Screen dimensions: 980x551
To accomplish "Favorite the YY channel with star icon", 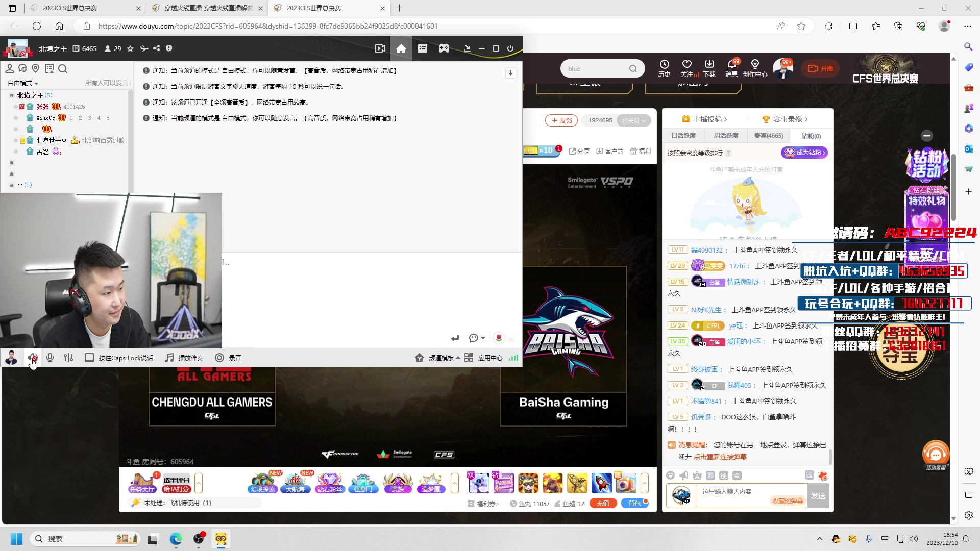I will 130,48.
